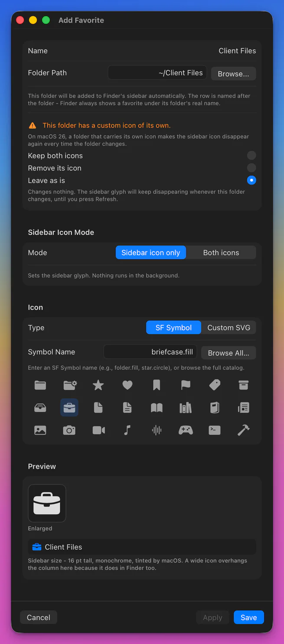Viewport: 284px width, 644px height.
Task: Pick the bookmark symbol
Action: click(x=157, y=385)
